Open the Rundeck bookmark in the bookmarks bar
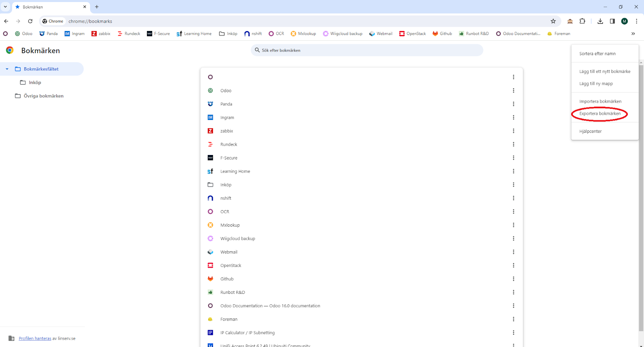 click(x=129, y=34)
